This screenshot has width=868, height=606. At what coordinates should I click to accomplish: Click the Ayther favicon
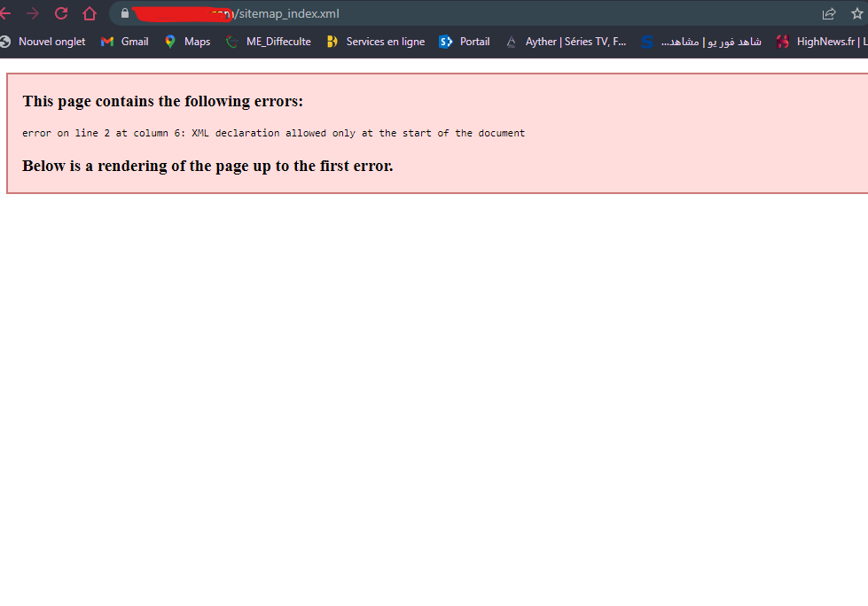(x=511, y=42)
